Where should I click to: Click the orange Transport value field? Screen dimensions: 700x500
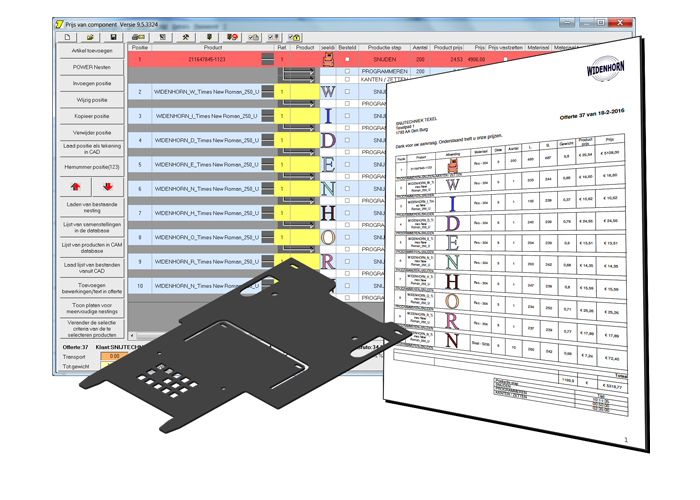pyautogui.click(x=115, y=356)
